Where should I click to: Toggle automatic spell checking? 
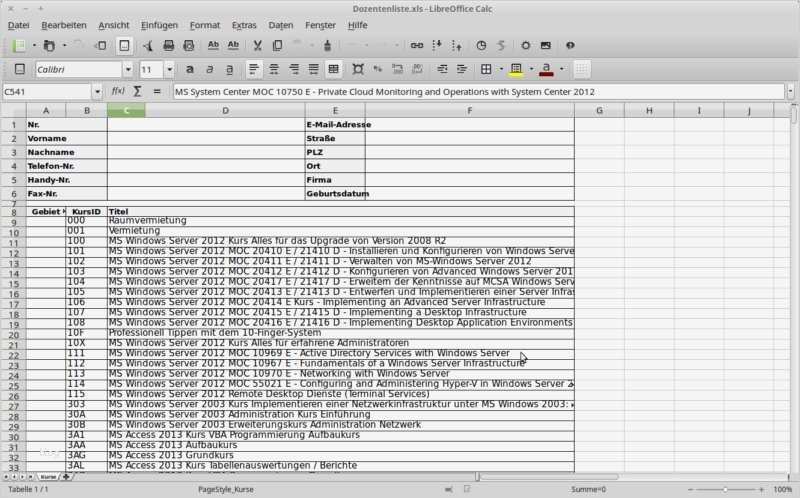(233, 46)
